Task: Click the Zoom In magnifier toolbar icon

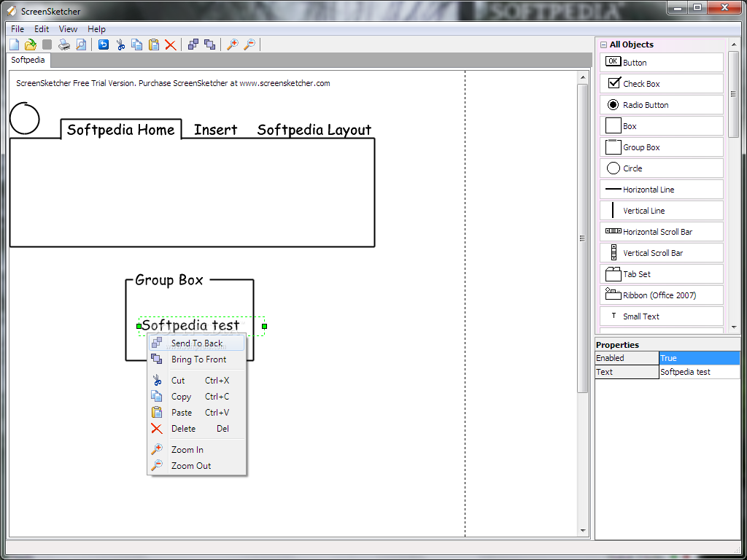Action: click(233, 44)
